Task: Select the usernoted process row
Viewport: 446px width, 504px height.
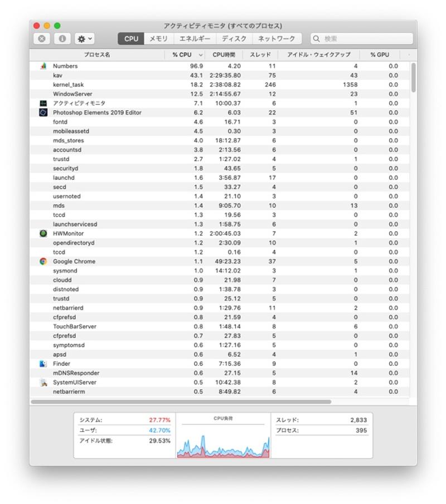Action: (220, 197)
